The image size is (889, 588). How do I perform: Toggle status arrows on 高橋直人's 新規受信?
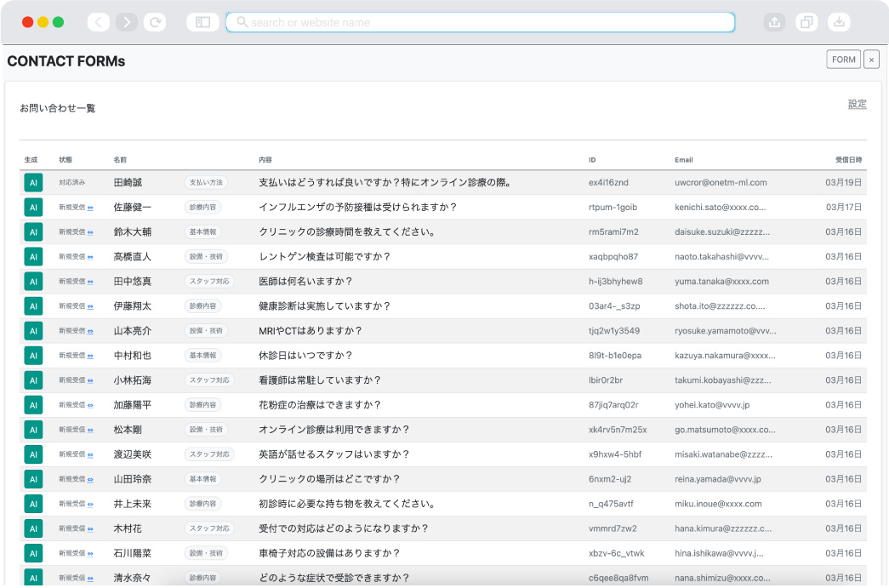point(90,257)
